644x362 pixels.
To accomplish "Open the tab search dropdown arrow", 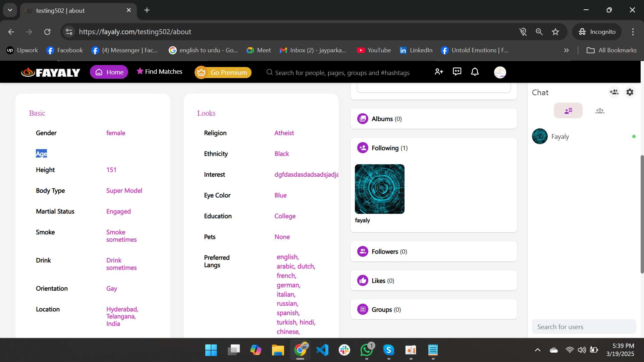I will click(10, 10).
